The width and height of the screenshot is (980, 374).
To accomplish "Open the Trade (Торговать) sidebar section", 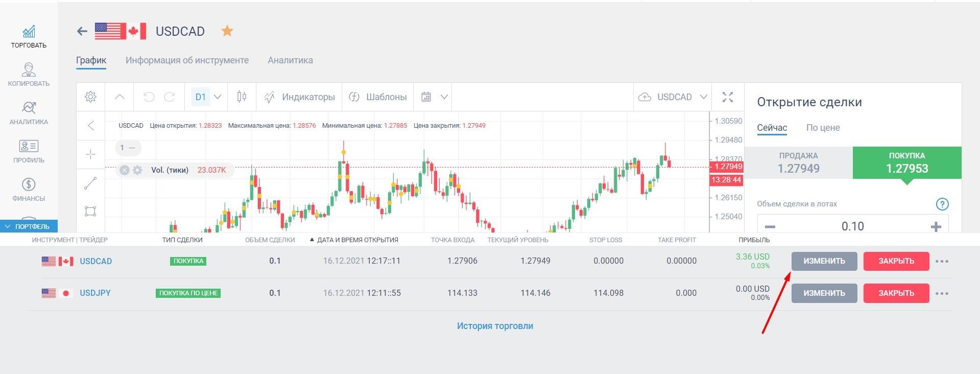I will click(29, 37).
